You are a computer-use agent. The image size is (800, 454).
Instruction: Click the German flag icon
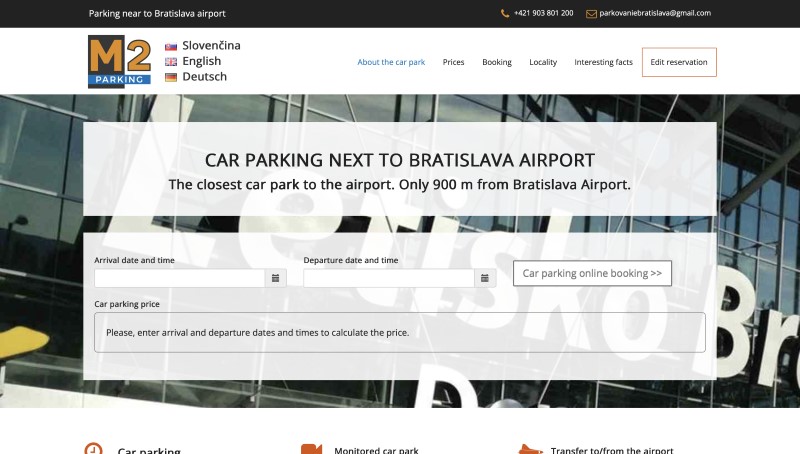pos(171,77)
